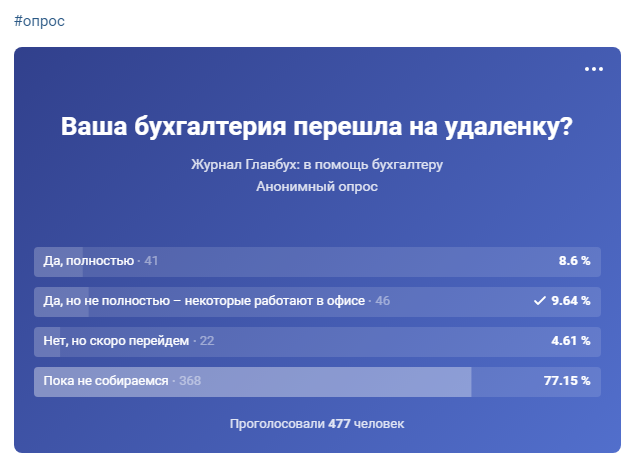
Task: Choose answer 'Да, полностью'
Action: [x=89, y=261]
